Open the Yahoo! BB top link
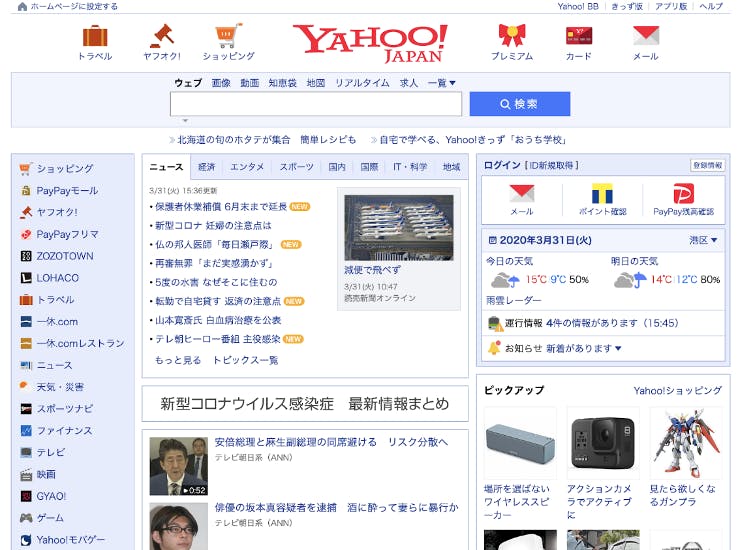752x550 pixels. [578, 6]
